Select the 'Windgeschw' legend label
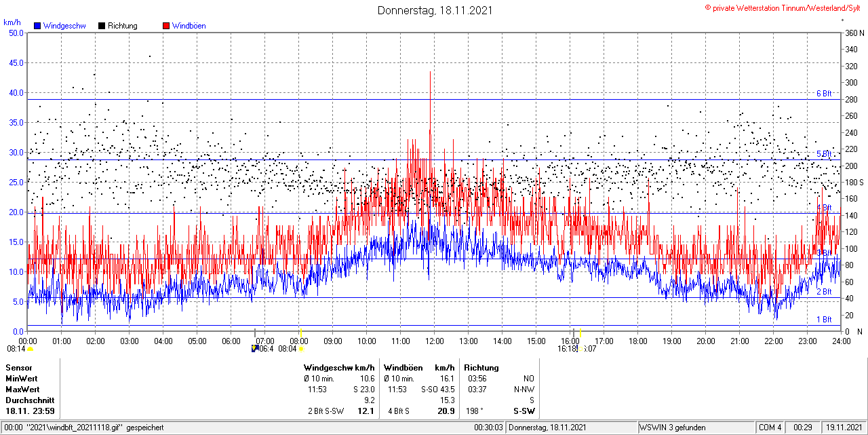The width and height of the screenshot is (868, 435). coord(64,26)
